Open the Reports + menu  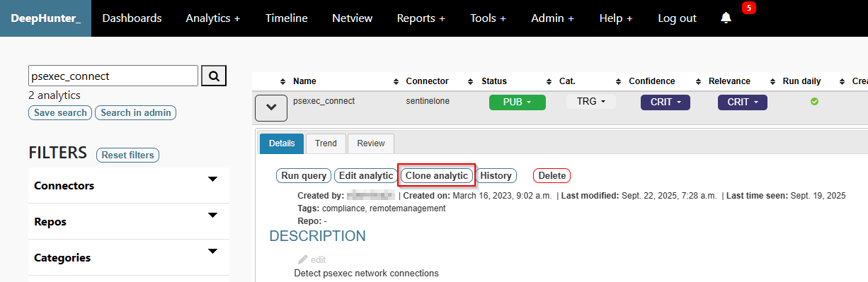pos(421,18)
